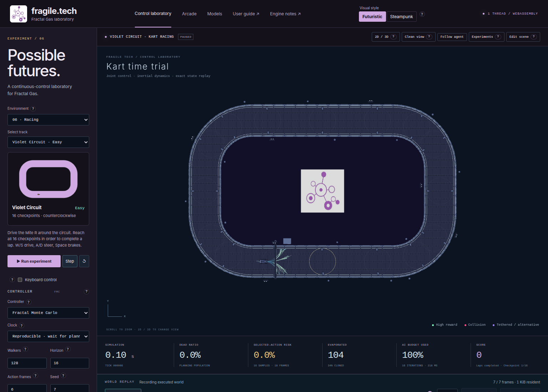Click the kart agent on the track
The image size is (548, 392).
point(263,262)
